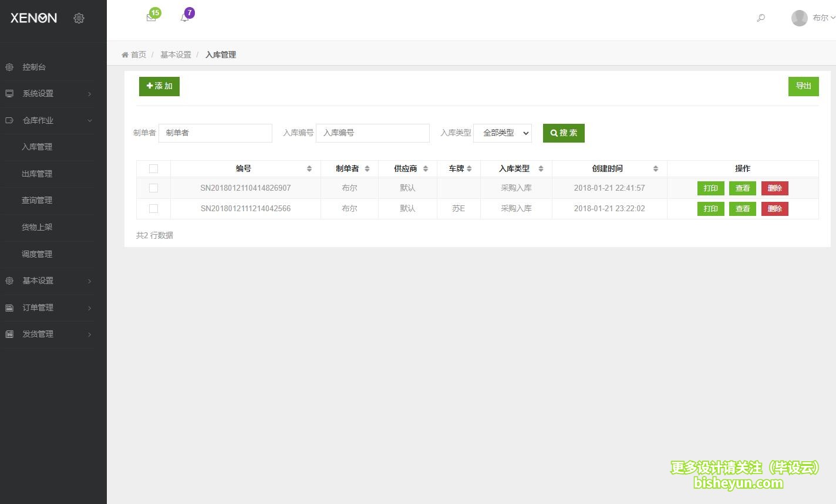Sort table by 供应商 column arrows
The image size is (836, 504).
426,168
